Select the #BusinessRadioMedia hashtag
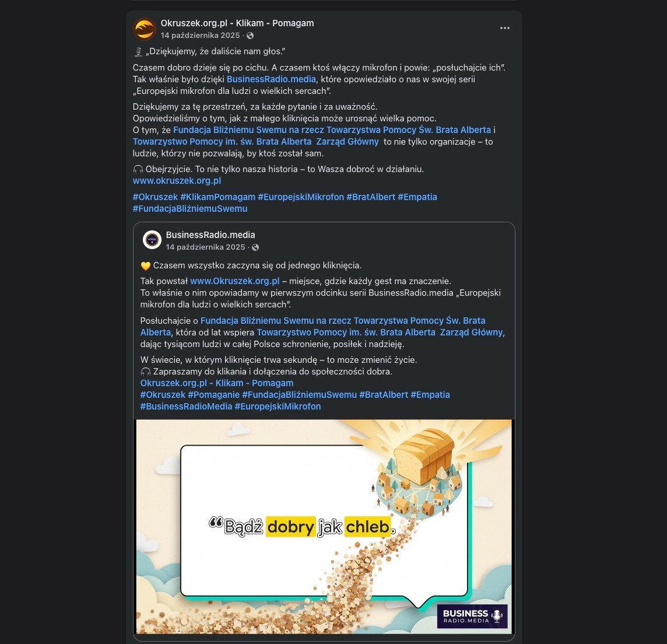 point(187,407)
